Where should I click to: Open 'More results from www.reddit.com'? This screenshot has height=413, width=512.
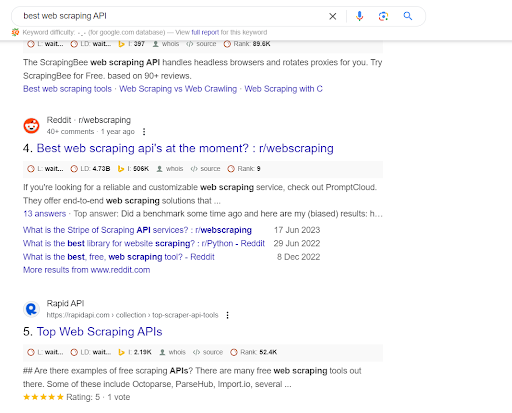(86, 270)
